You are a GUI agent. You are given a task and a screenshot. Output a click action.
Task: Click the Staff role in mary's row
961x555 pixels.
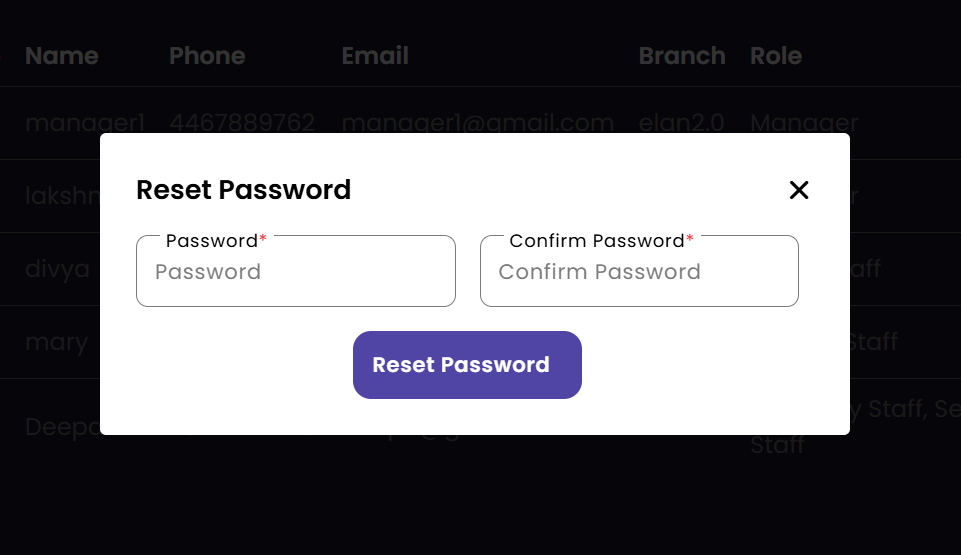click(872, 342)
